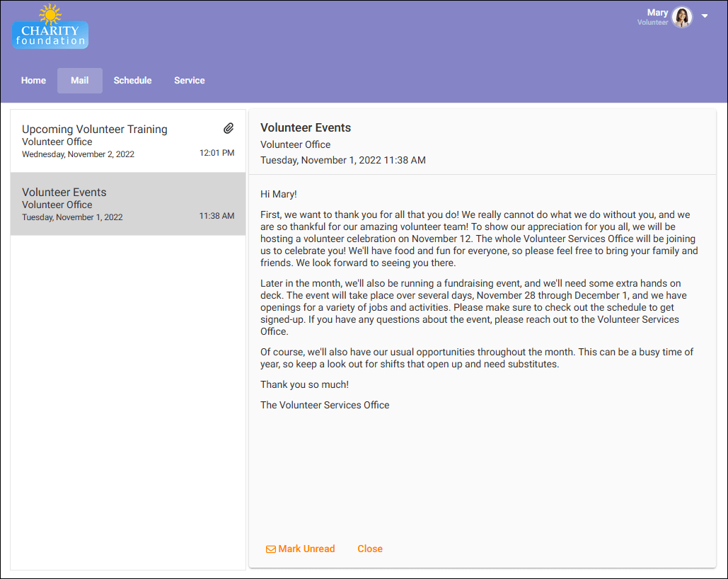This screenshot has height=579, width=728.
Task: Open the Schedule tab
Action: point(132,81)
